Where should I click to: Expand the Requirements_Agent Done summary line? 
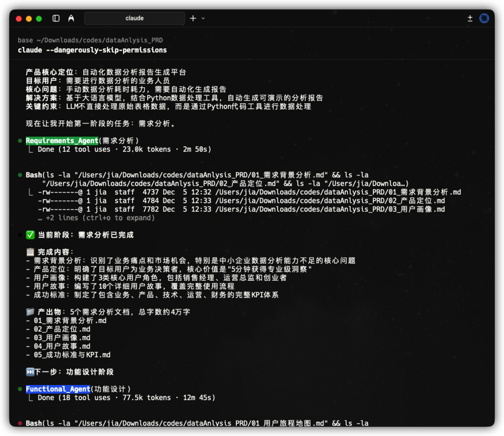pos(124,149)
